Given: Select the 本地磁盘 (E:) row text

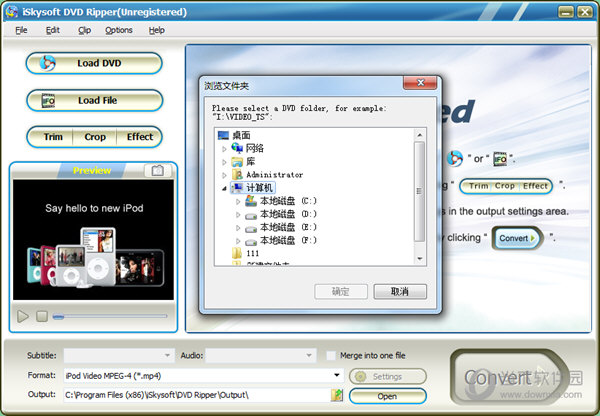Looking at the screenshot, I should point(289,227).
